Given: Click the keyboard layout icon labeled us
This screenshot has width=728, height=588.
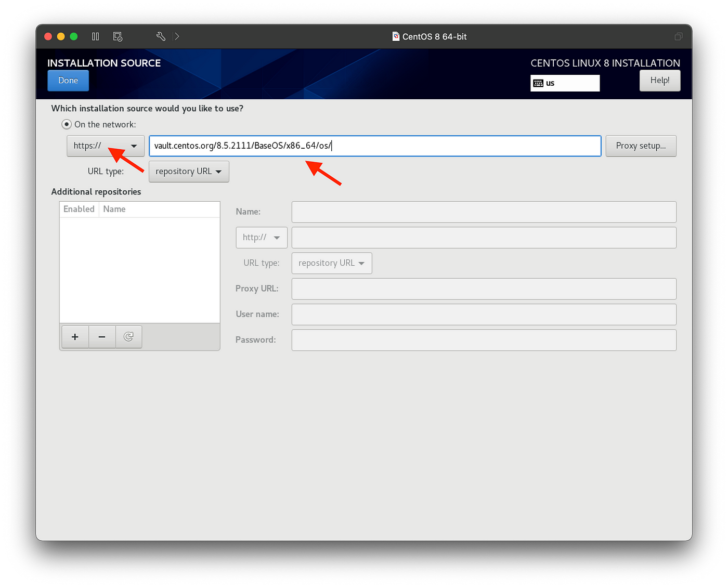Looking at the screenshot, I should pos(538,83).
